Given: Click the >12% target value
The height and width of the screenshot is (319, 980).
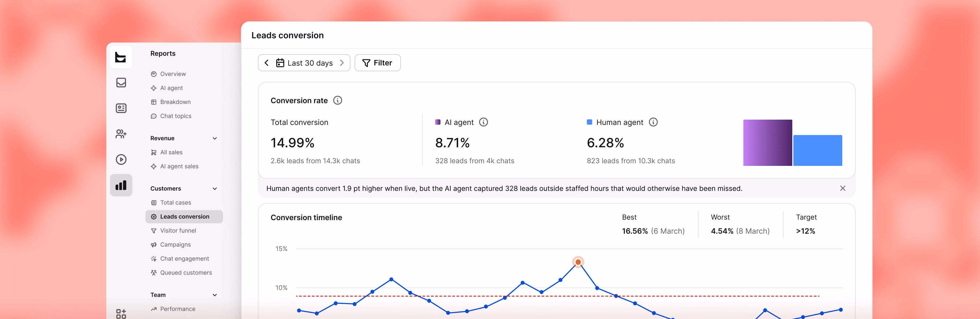Looking at the screenshot, I should coord(805,231).
